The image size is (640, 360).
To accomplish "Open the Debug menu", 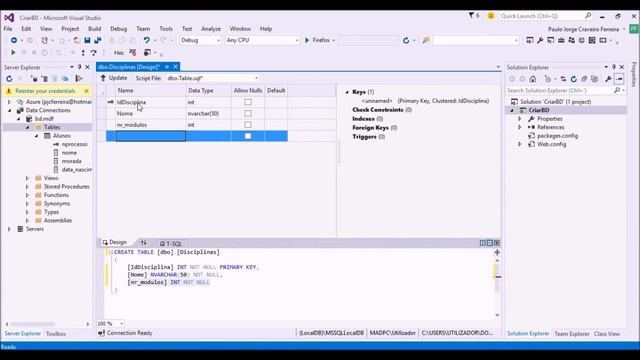I will click(x=118, y=29).
